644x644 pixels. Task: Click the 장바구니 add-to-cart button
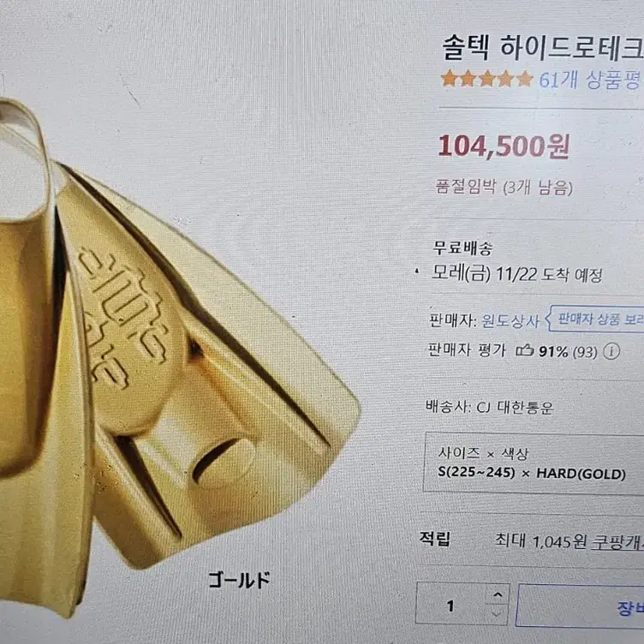(x=580, y=605)
